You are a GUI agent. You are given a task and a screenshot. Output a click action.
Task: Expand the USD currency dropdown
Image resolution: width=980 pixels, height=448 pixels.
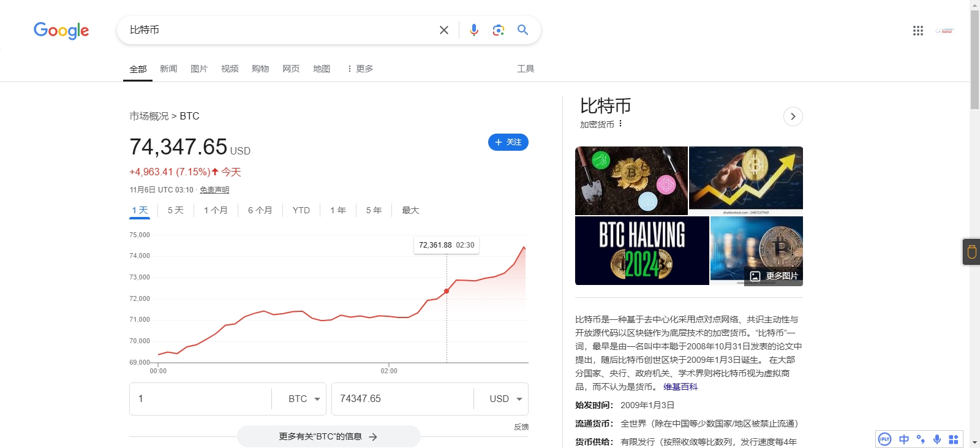[506, 399]
